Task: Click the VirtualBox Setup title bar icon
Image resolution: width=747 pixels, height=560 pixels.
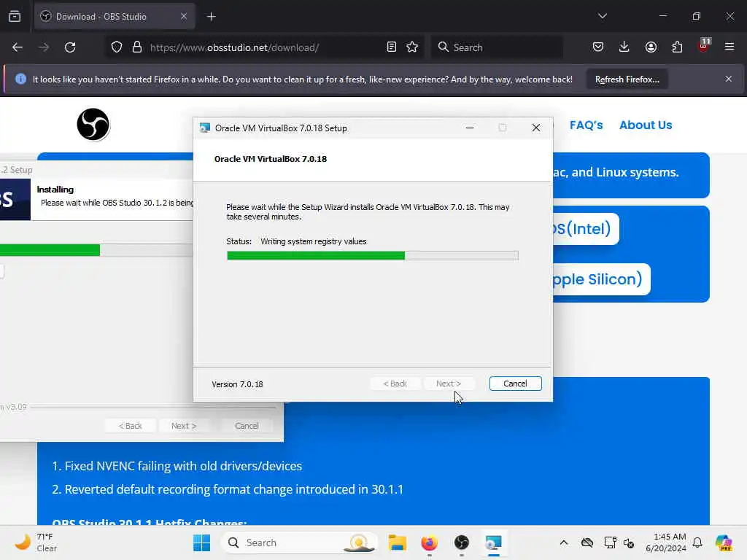Action: point(205,128)
